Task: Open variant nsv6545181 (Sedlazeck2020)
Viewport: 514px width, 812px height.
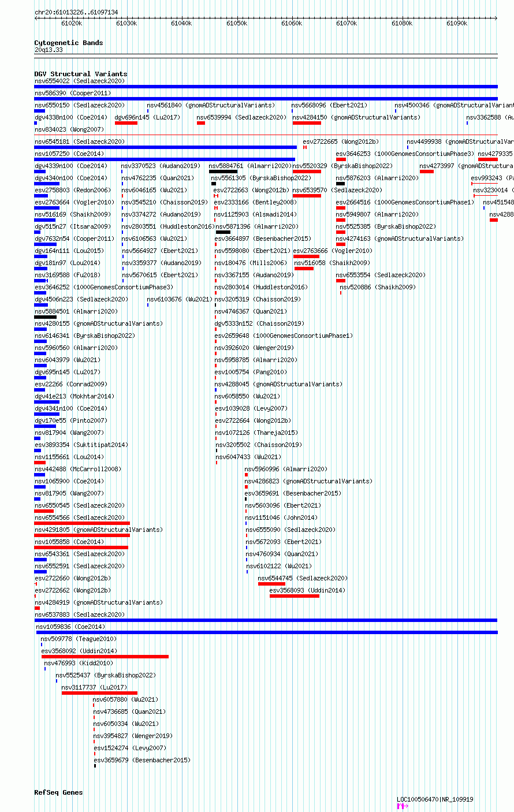Action: [80, 141]
